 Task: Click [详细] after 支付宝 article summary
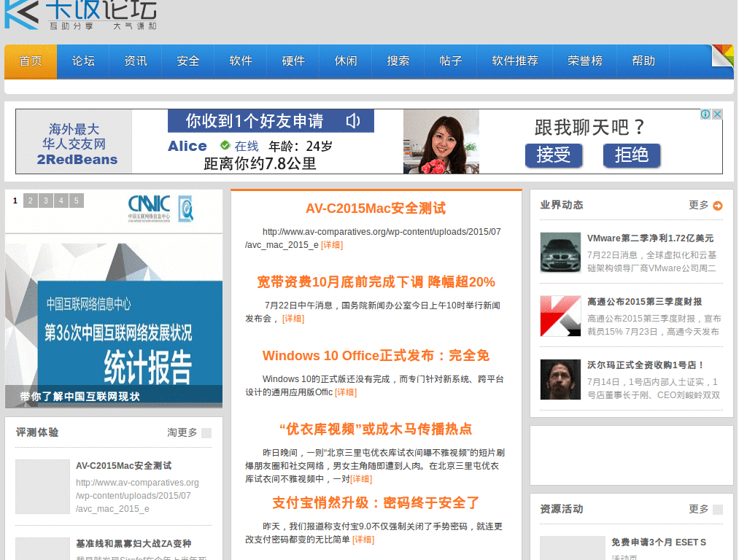pos(363,540)
